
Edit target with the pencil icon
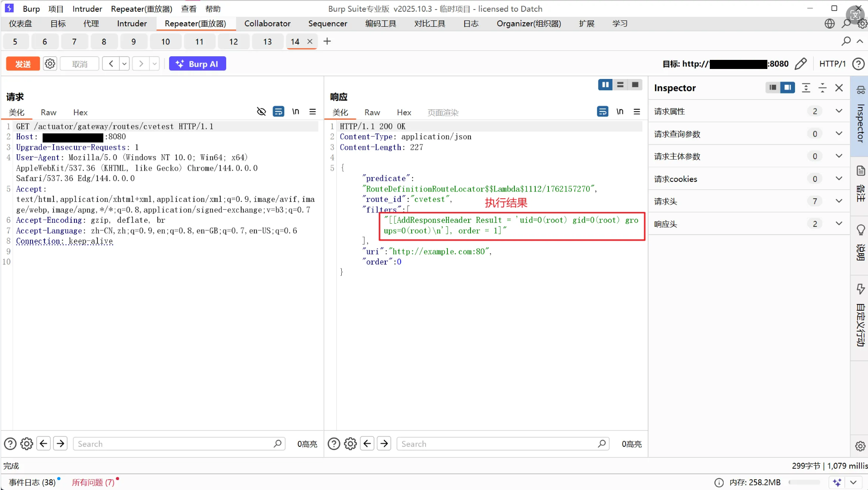click(800, 64)
